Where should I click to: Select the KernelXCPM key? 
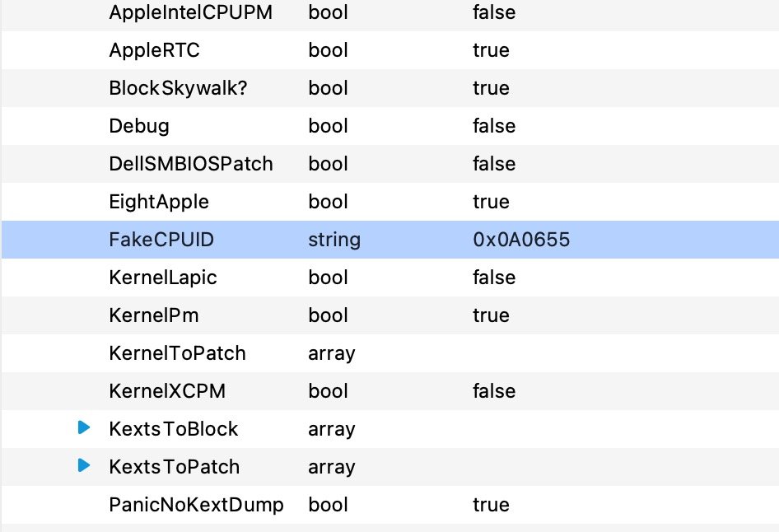pyautogui.click(x=167, y=391)
